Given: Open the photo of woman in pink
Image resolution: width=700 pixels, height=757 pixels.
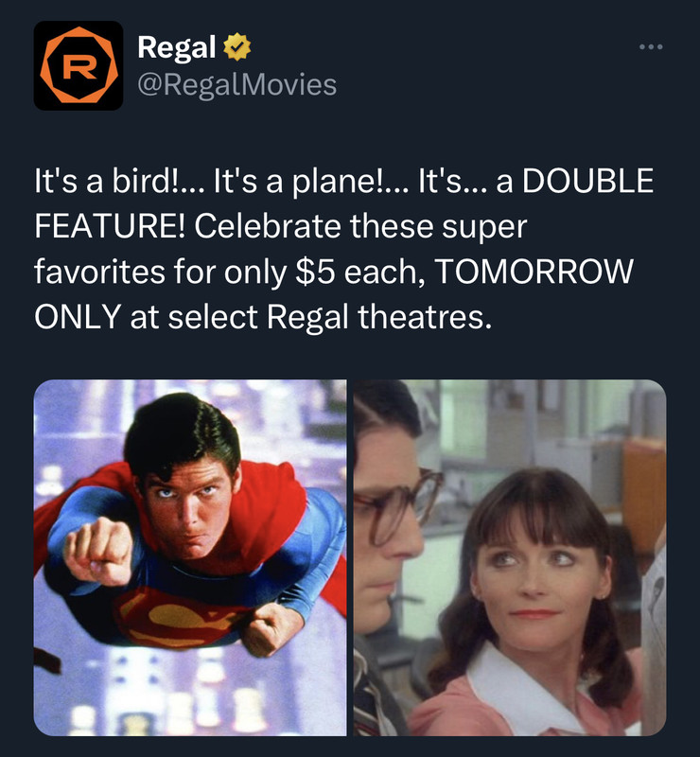Looking at the screenshot, I should 510,557.
